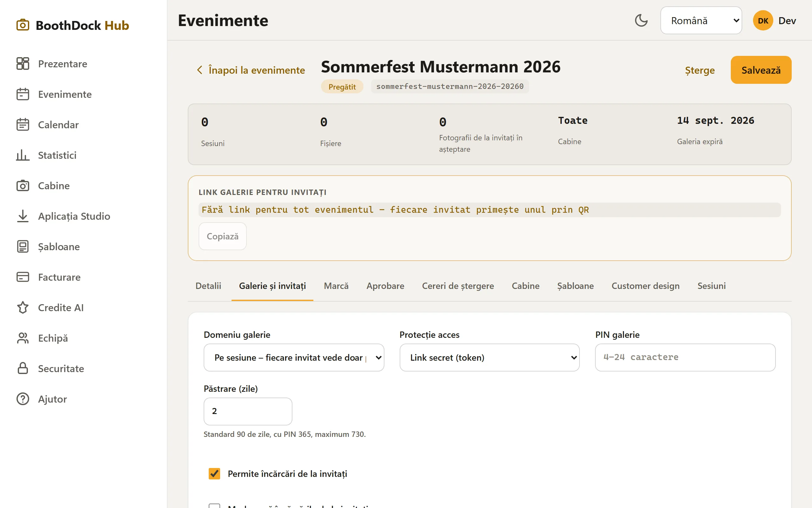Open the Ajutor question mark icon
Viewport: 812px width, 508px height.
pos(23,399)
